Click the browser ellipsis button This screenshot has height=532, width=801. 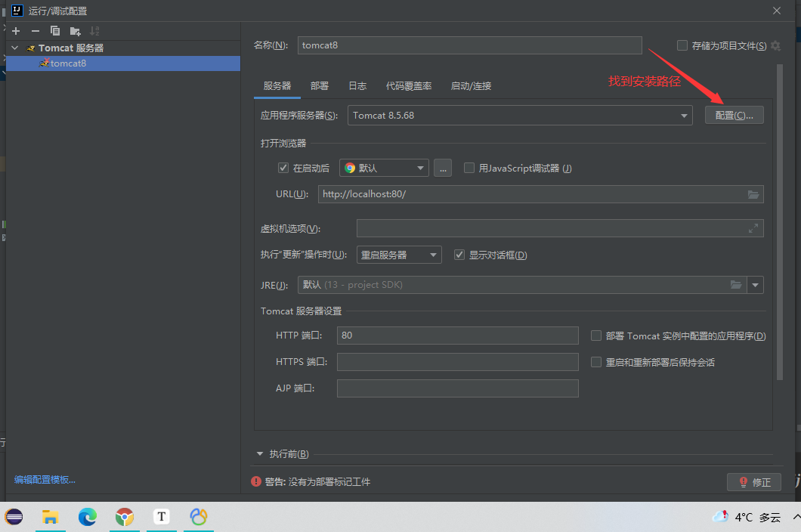(442, 168)
